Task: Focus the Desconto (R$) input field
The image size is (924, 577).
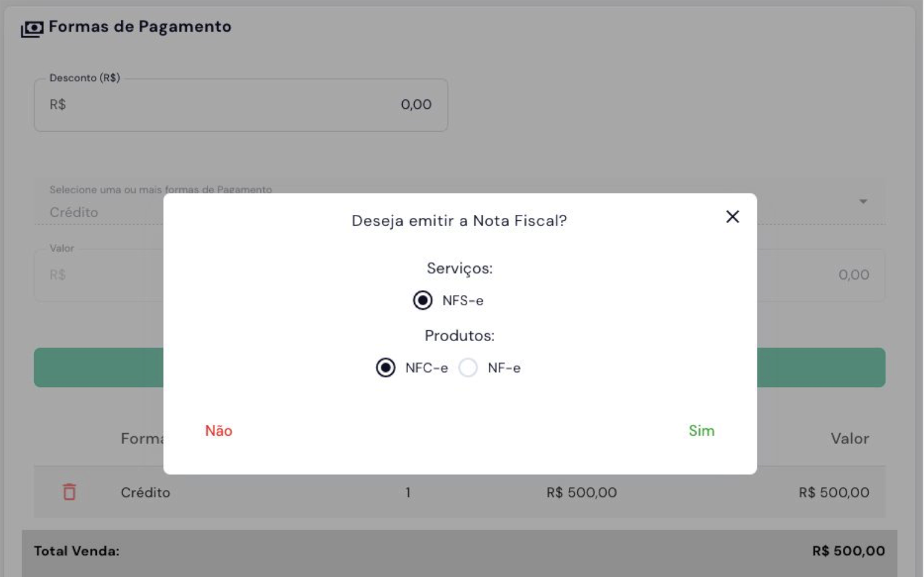Action: pyautogui.click(x=240, y=105)
